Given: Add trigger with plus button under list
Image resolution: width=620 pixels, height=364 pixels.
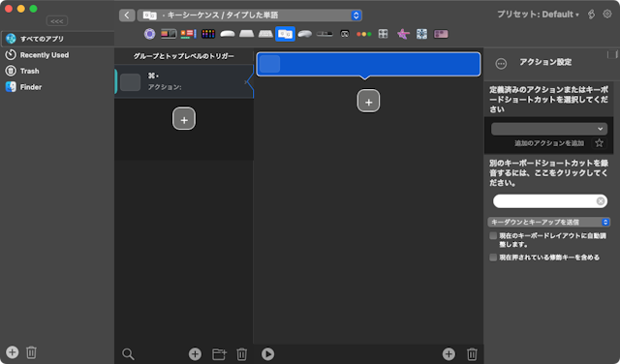Looking at the screenshot, I should (184, 118).
